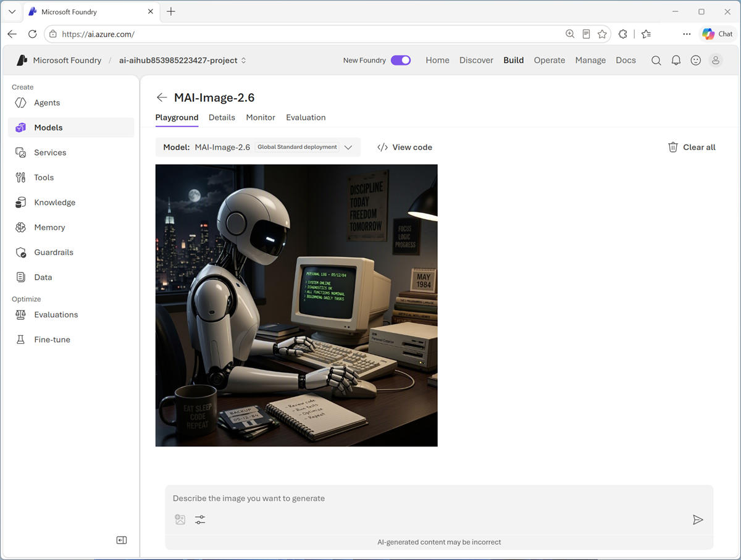The image size is (741, 560).
Task: Click Clear all button
Action: pyautogui.click(x=692, y=148)
